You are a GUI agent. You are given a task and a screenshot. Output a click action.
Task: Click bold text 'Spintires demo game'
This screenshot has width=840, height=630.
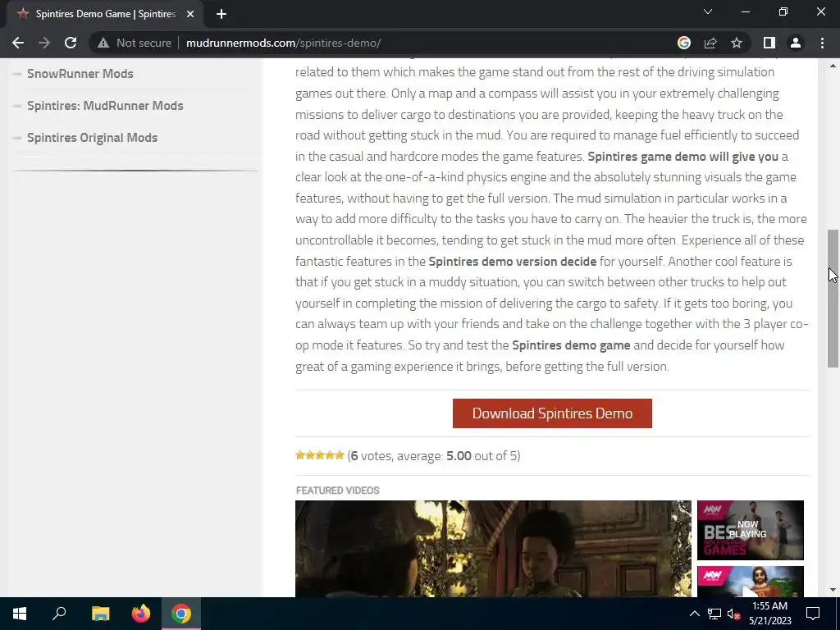pos(571,345)
